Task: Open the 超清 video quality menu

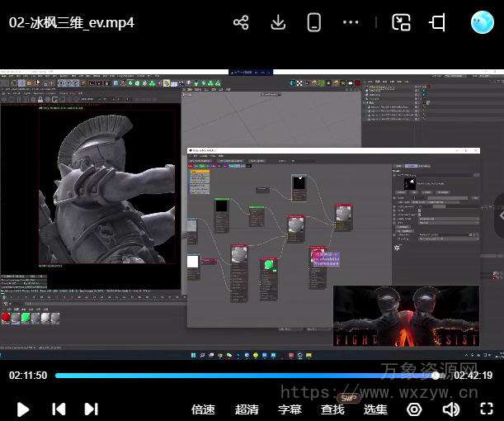Action: pos(247,409)
